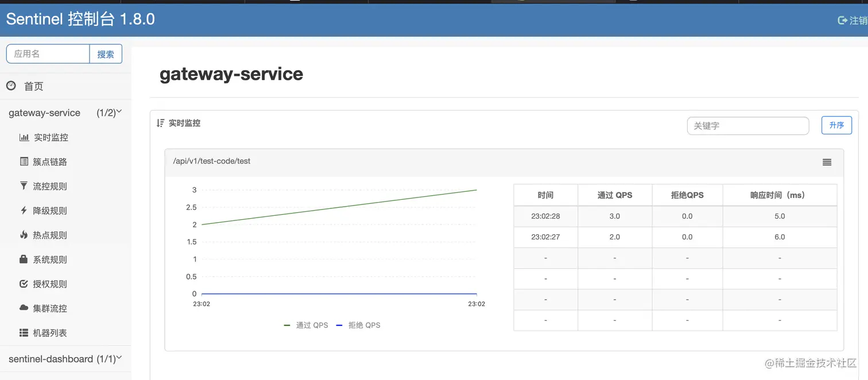Click the 5.0 response time cell
Viewport: 868px width, 380px height.
tap(780, 216)
